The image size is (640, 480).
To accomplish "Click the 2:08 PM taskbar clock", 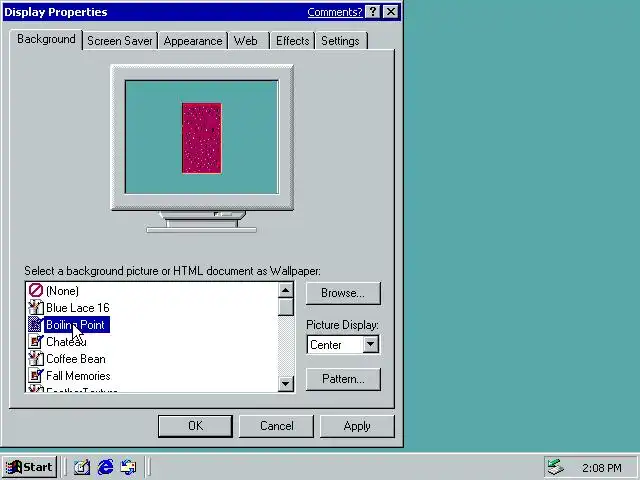I will click(x=602, y=468).
